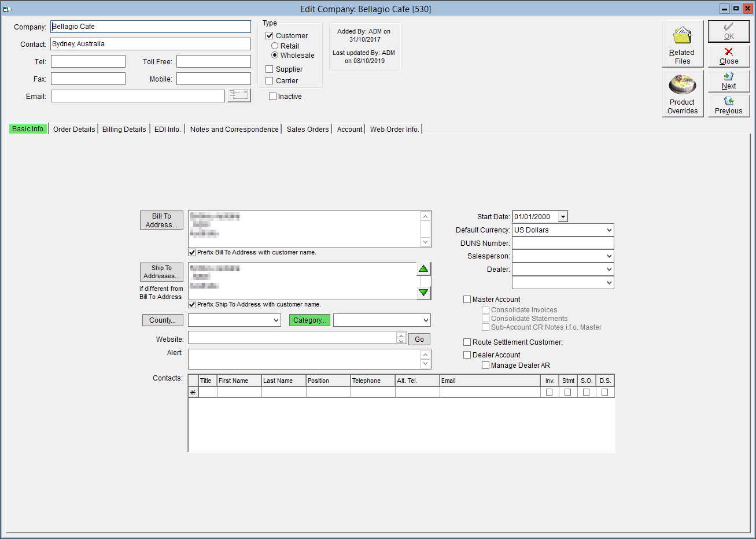Open Sales Orders tab
Viewport: 756px width, 539px height.
coord(308,130)
